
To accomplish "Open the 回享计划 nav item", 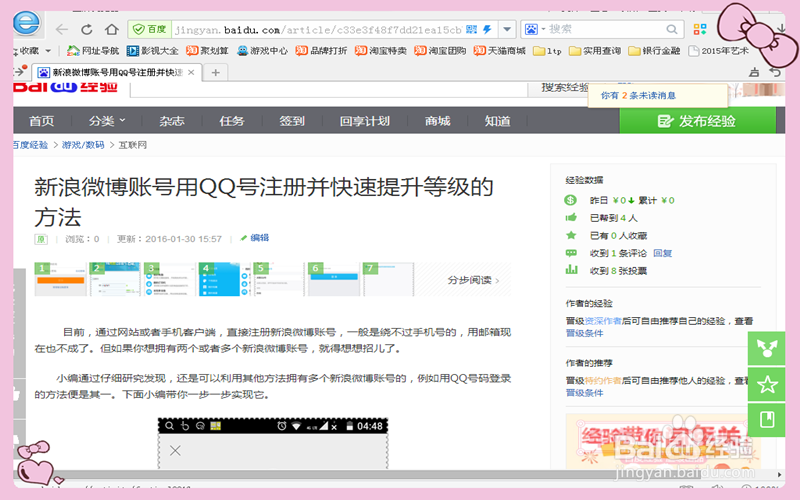I will pos(364,121).
